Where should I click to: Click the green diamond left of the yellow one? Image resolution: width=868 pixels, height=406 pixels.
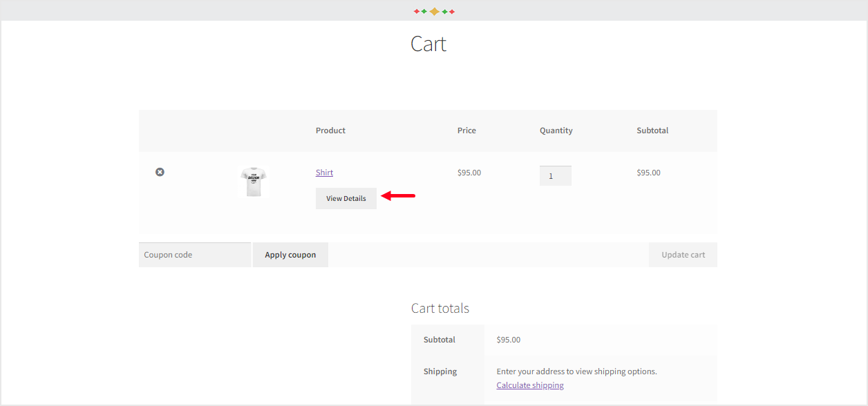click(424, 11)
